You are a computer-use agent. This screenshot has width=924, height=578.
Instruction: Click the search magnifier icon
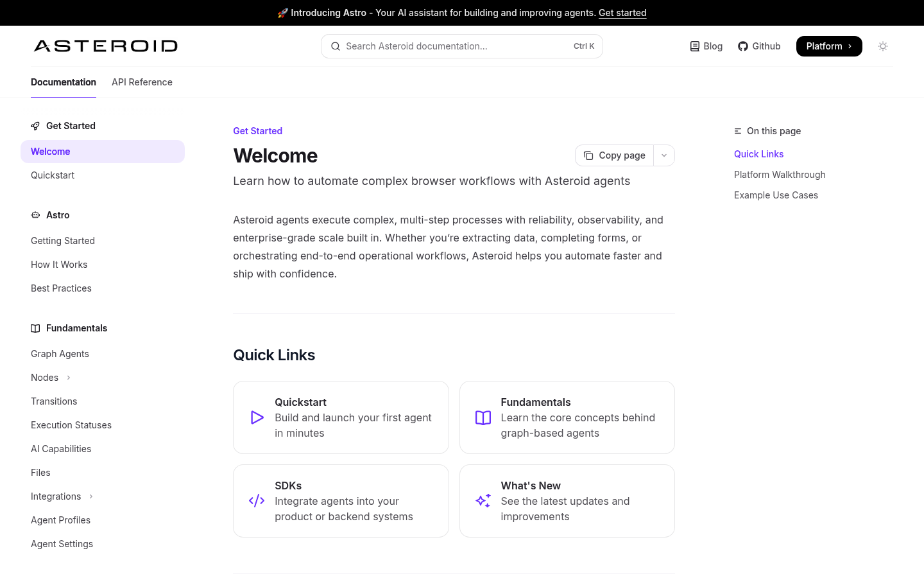(x=336, y=46)
